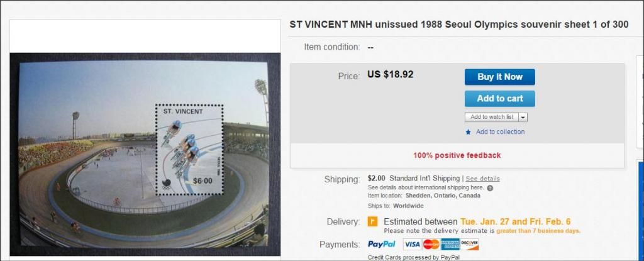Expand the watch list dropdown arrow
The width and height of the screenshot is (644, 261).
523,117
